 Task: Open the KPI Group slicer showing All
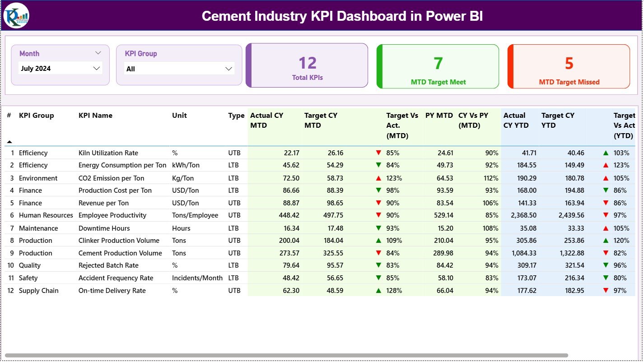coord(179,69)
